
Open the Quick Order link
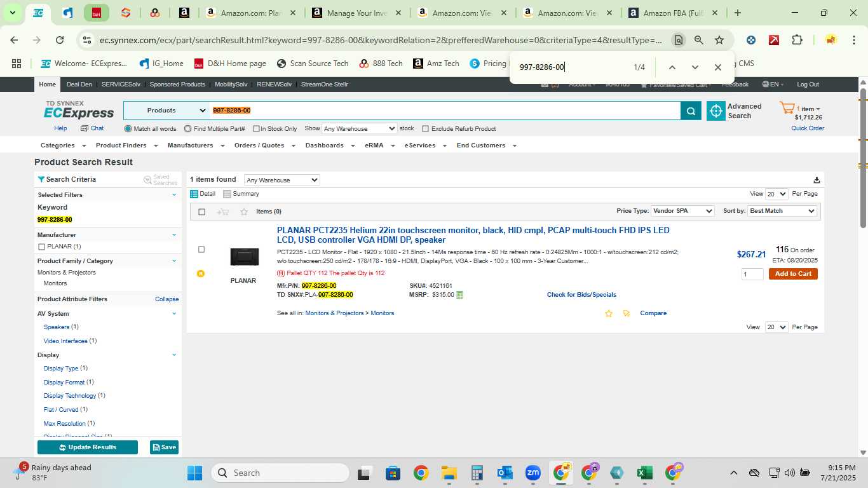pos(808,128)
